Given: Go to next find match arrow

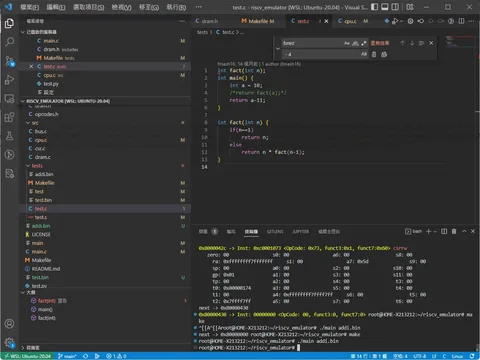Looking at the screenshot, I should coord(412,43).
